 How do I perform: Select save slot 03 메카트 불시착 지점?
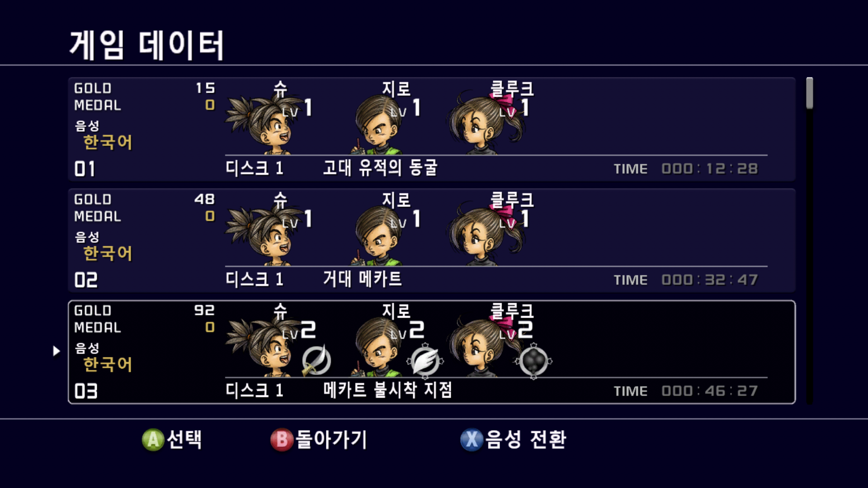(x=432, y=352)
